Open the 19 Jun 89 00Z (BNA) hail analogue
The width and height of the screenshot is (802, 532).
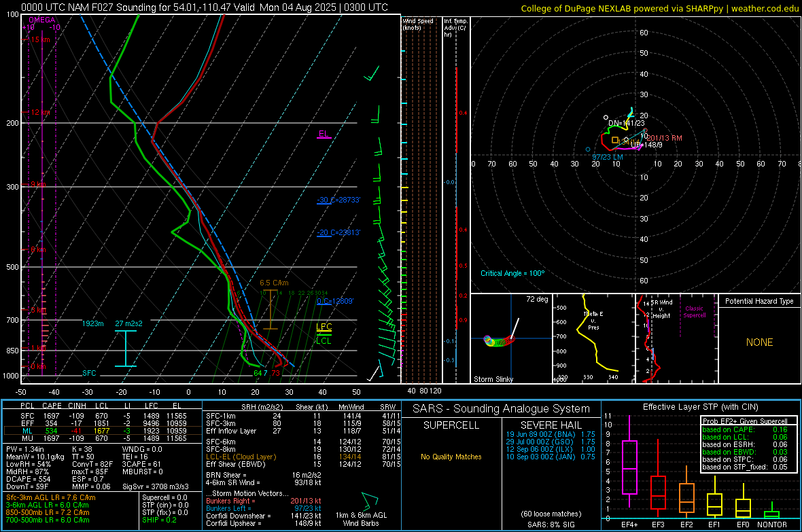click(x=551, y=434)
